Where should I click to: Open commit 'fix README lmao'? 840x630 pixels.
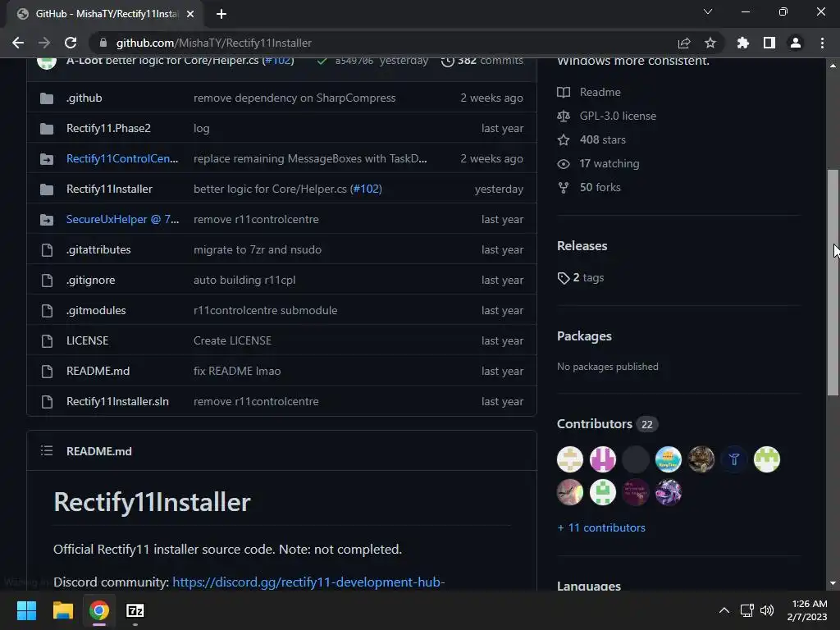click(237, 371)
